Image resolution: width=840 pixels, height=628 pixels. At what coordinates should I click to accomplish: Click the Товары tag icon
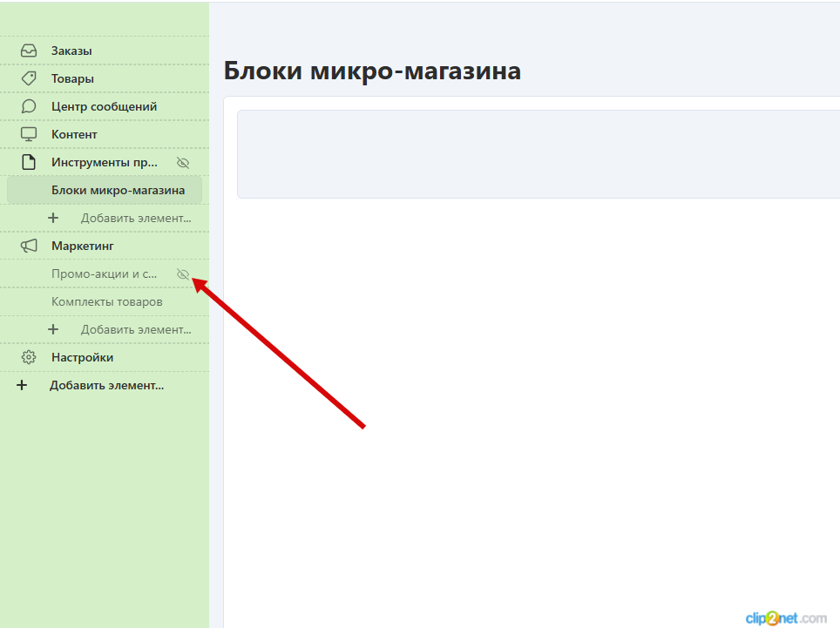[x=29, y=78]
